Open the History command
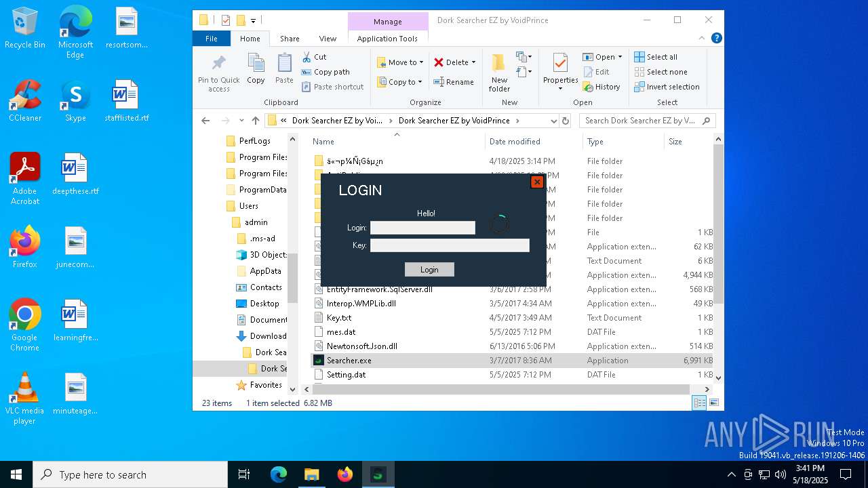 click(x=601, y=87)
